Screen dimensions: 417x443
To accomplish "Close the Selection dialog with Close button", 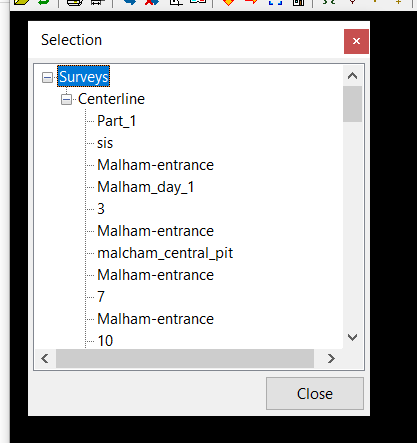I will coord(315,394).
